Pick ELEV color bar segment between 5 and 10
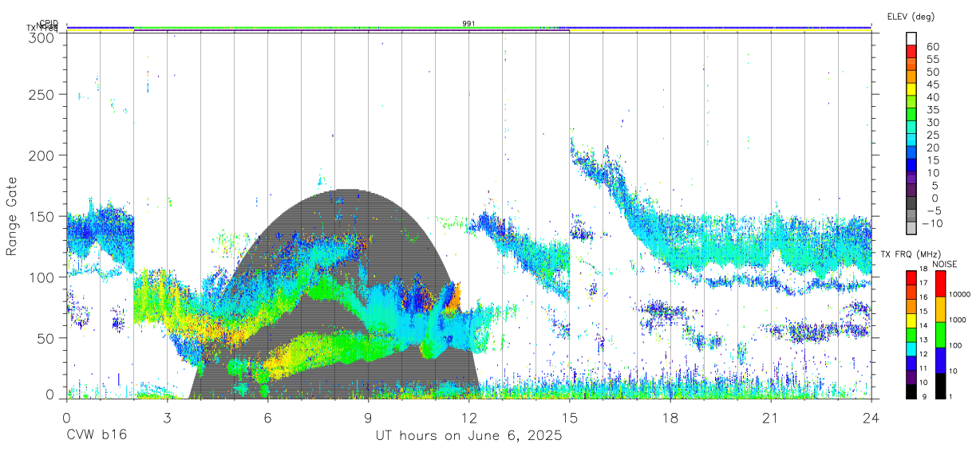Image resolution: width=980 pixels, height=452 pixels. [911, 175]
